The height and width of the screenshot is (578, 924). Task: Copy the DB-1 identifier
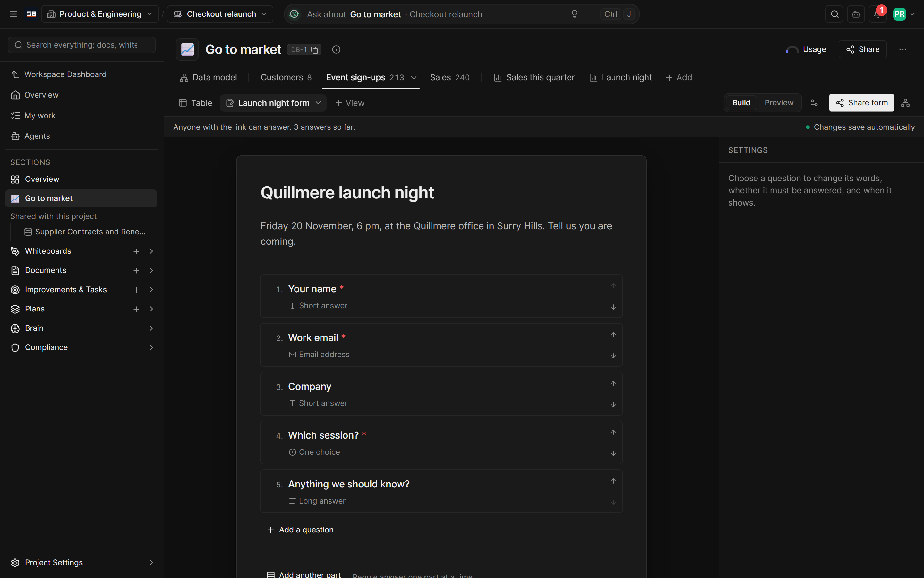pos(315,50)
